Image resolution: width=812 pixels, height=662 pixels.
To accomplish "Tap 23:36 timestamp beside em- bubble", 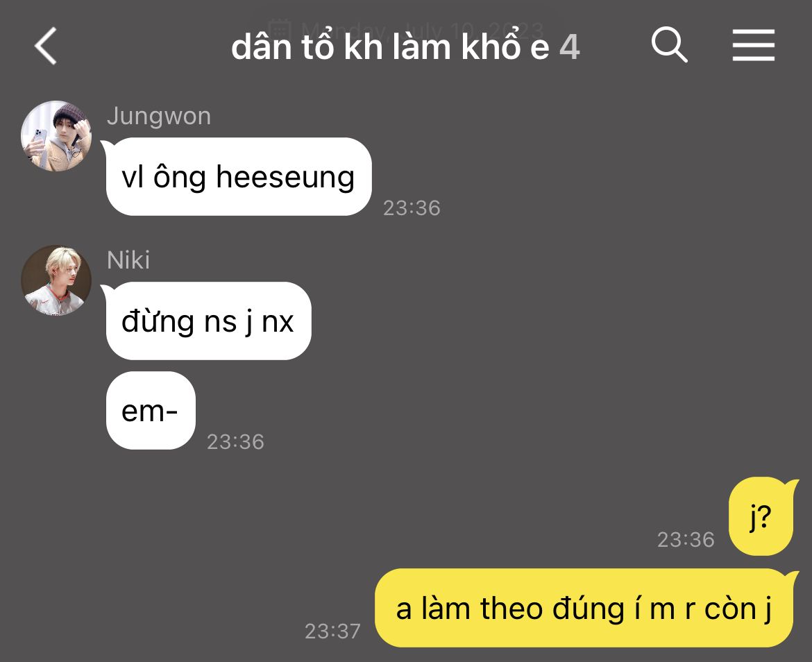I will coord(236,442).
